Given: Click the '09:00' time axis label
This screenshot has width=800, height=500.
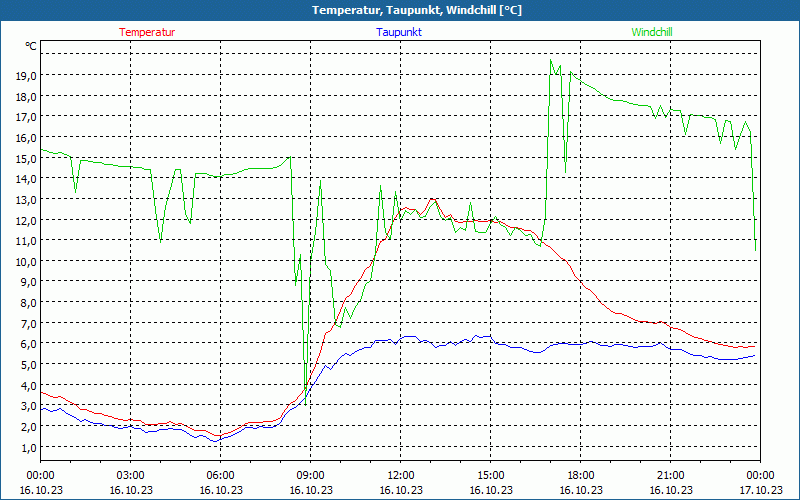Looking at the screenshot, I should tap(311, 476).
